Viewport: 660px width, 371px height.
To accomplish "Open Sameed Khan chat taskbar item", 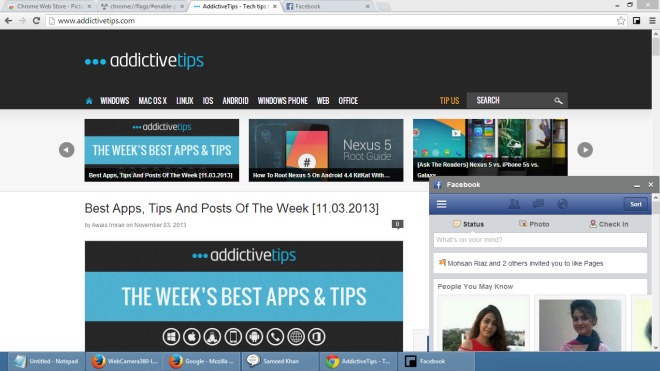I will 280,361.
